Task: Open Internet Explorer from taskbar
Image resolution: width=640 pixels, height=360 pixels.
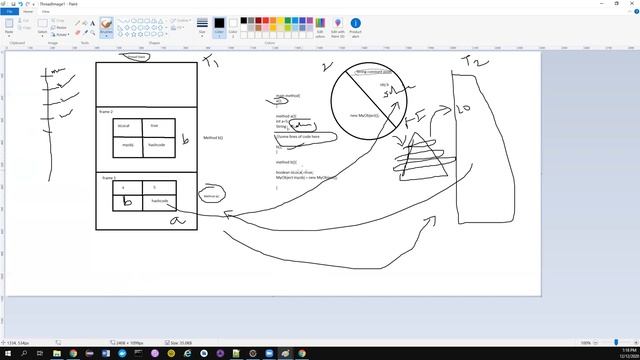Action: click(187, 353)
